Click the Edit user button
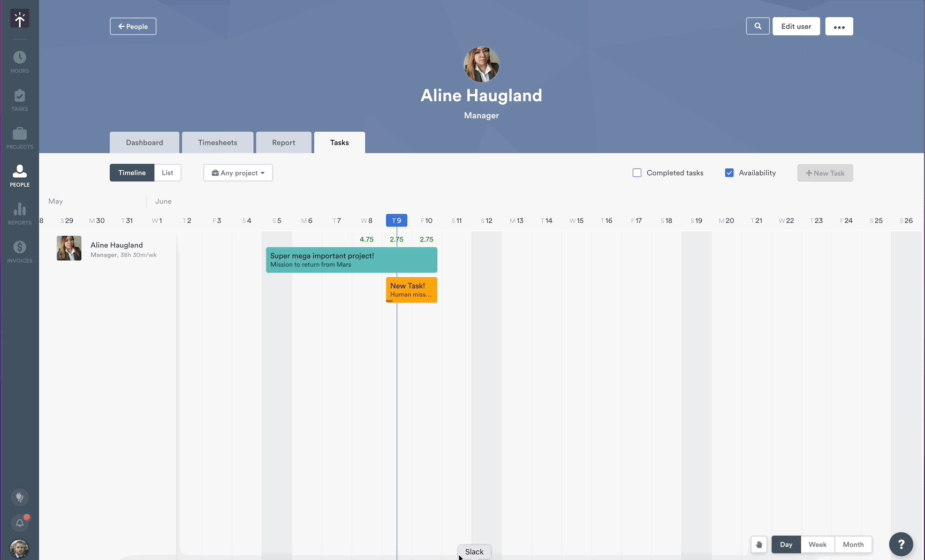 coord(796,26)
